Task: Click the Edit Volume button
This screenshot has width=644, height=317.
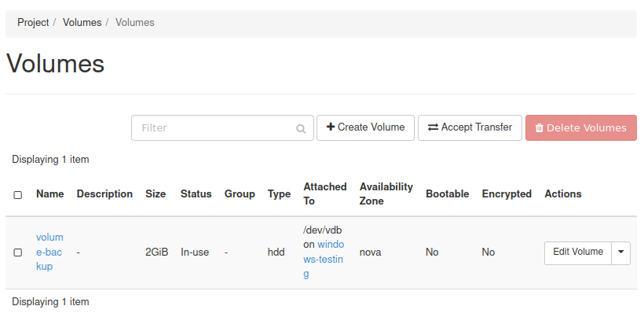Action: click(x=577, y=252)
